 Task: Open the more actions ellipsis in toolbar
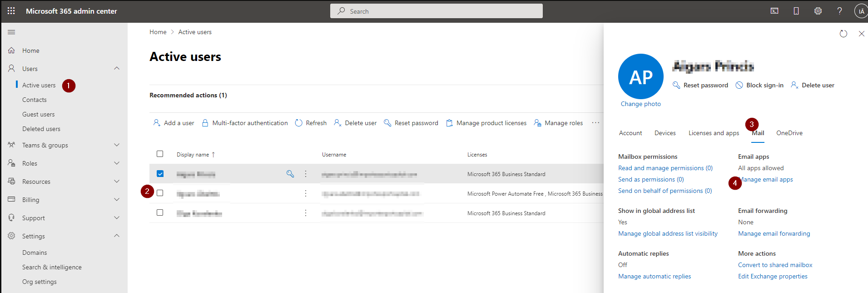tap(595, 123)
